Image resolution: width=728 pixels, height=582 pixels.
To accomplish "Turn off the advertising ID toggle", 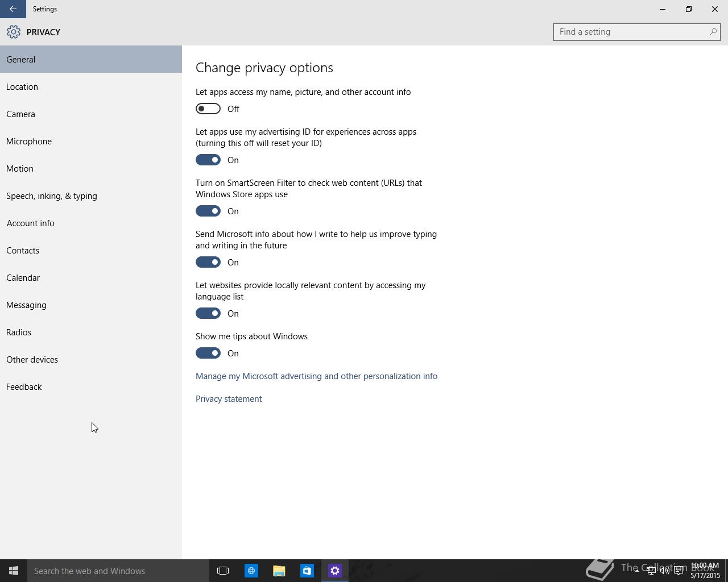I will [208, 160].
